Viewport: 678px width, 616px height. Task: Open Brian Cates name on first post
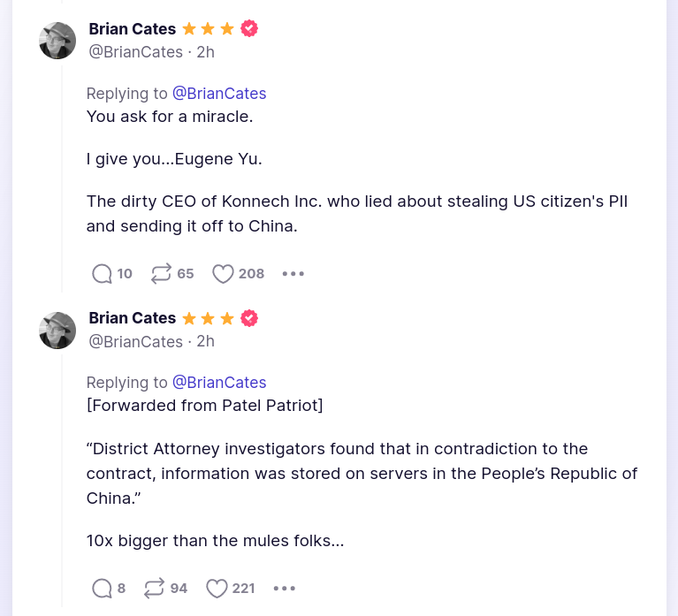click(x=133, y=29)
